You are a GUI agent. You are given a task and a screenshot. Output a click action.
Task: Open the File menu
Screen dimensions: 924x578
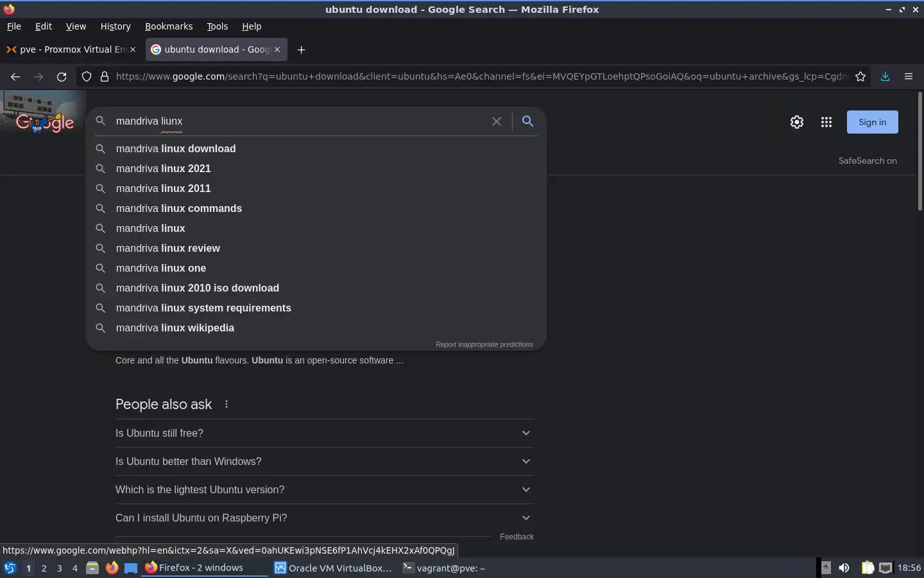[13, 26]
